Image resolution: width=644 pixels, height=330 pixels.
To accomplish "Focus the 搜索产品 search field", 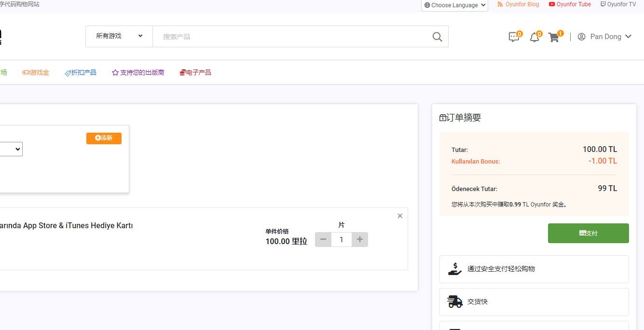I will click(x=289, y=37).
